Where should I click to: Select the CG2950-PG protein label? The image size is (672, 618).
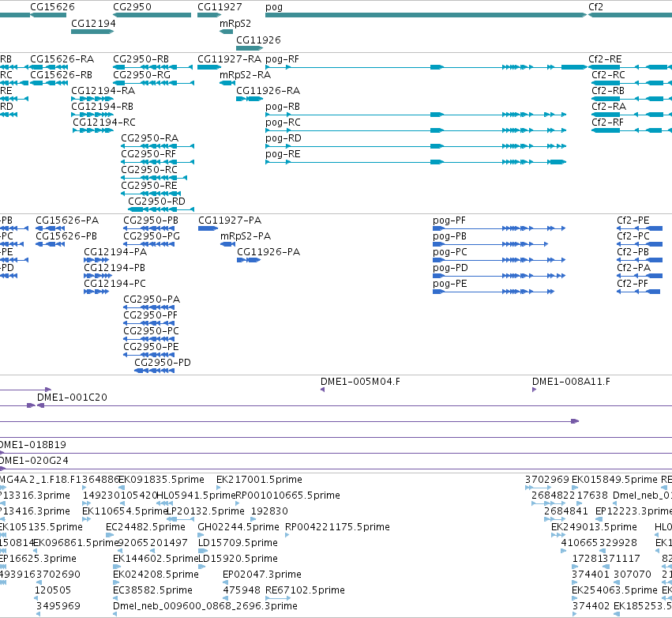click(152, 236)
